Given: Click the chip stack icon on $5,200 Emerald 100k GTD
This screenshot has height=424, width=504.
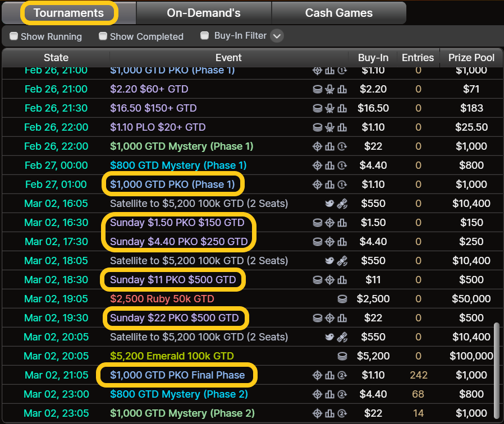Looking at the screenshot, I should [x=342, y=356].
